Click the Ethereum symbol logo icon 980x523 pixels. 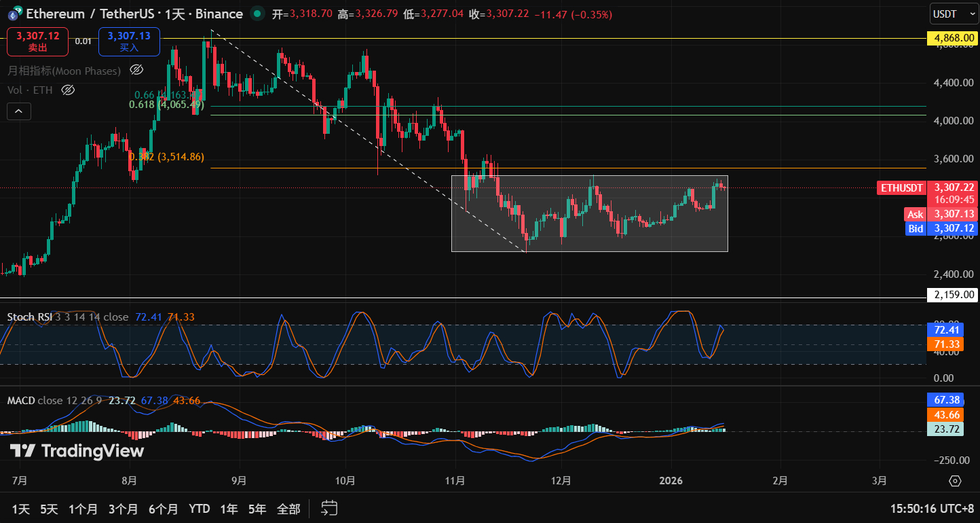point(14,14)
